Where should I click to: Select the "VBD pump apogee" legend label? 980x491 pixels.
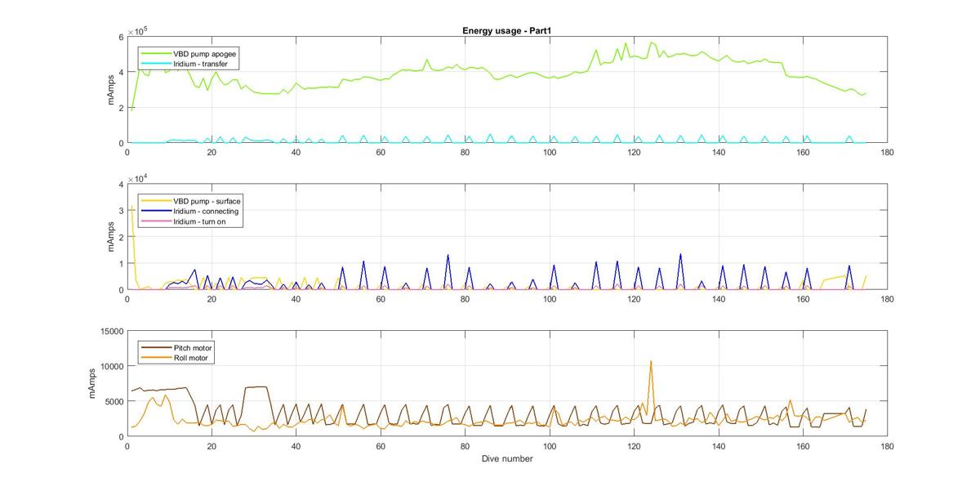[x=205, y=54]
